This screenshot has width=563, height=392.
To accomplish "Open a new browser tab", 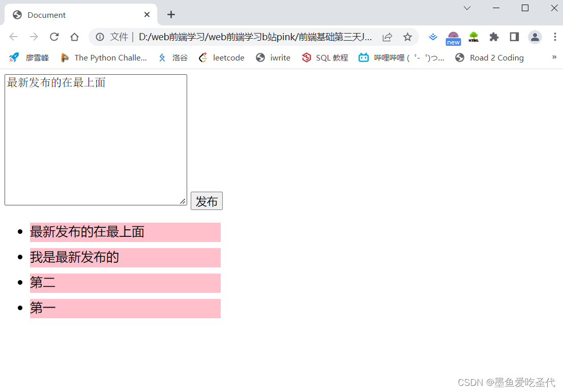I will pos(171,15).
